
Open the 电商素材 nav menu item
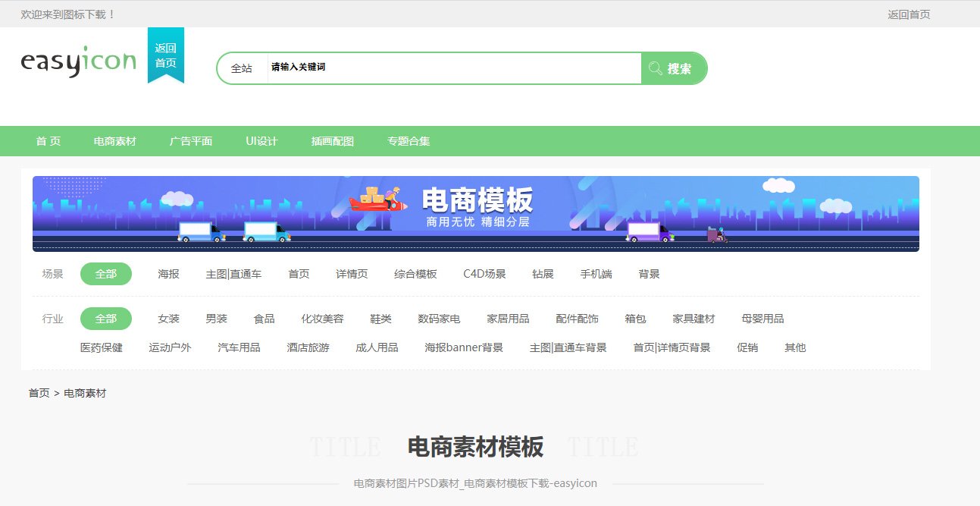[x=115, y=141]
